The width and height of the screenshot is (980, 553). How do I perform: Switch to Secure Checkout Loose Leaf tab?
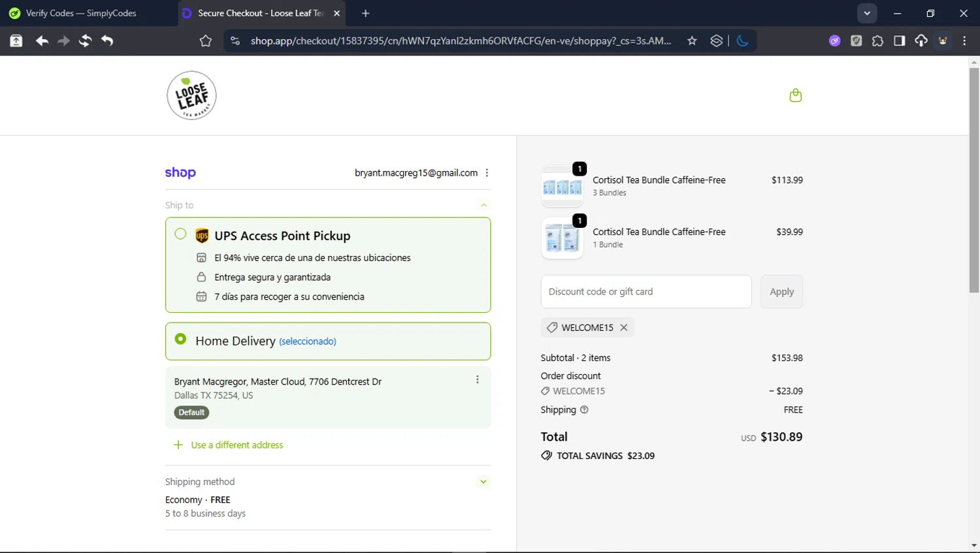[x=262, y=13]
